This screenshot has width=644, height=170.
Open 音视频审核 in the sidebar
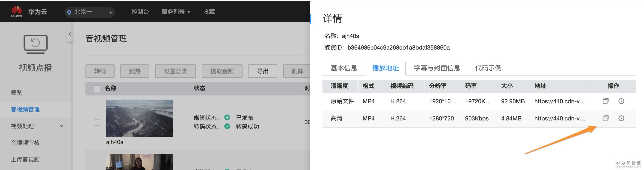(25, 143)
